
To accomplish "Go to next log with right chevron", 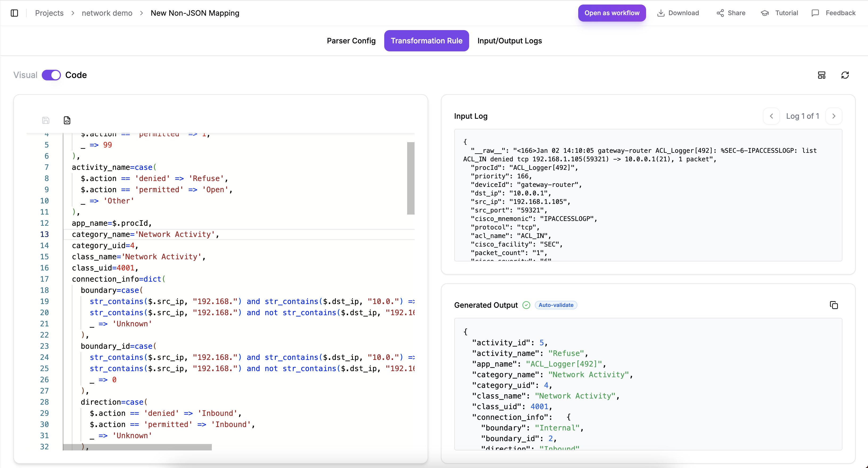I will [x=834, y=116].
